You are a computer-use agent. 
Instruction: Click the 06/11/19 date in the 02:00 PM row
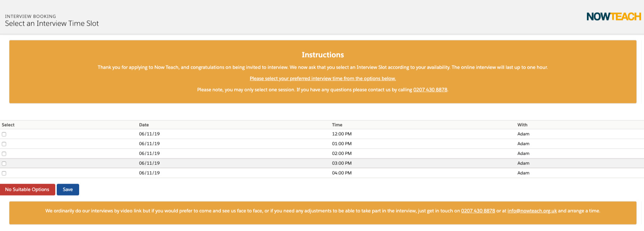click(x=149, y=153)
